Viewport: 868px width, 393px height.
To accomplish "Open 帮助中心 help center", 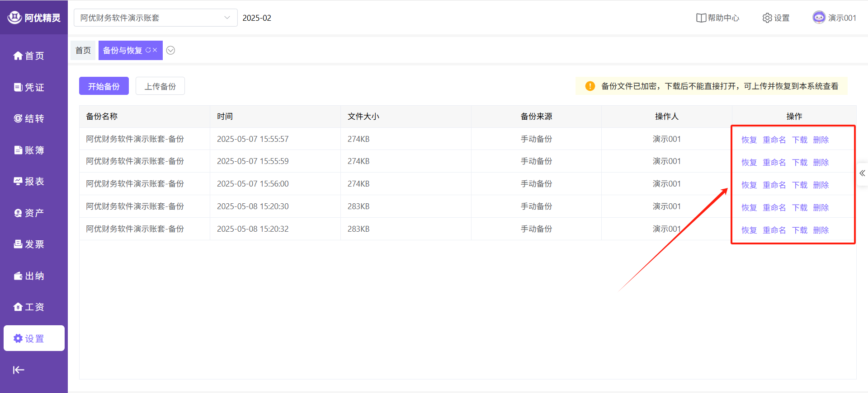I will click(717, 18).
